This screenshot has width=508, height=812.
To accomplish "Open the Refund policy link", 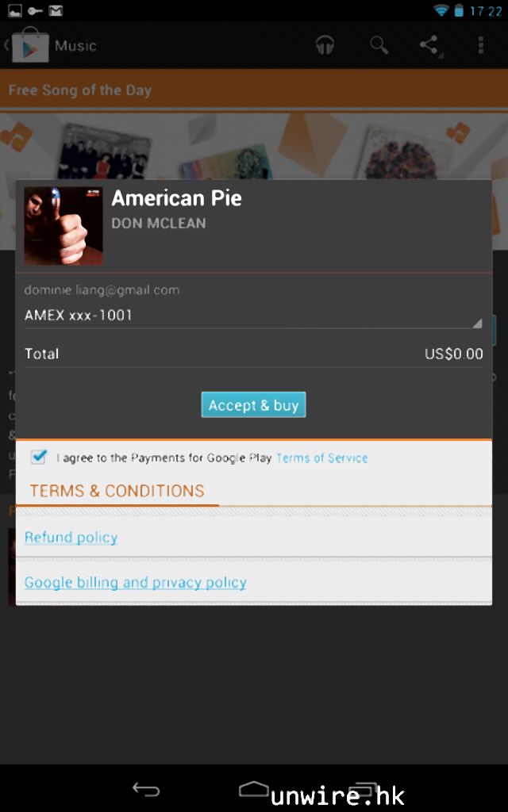I will [x=71, y=537].
